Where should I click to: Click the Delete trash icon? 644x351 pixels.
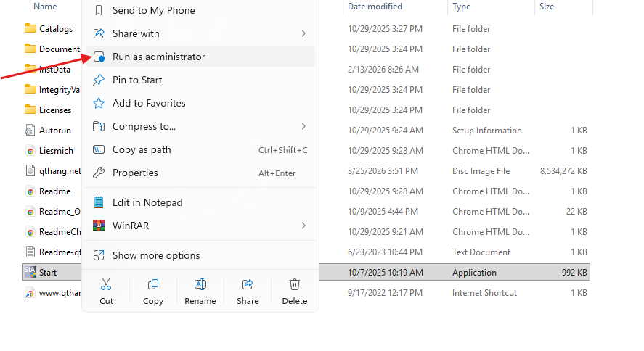294,291
